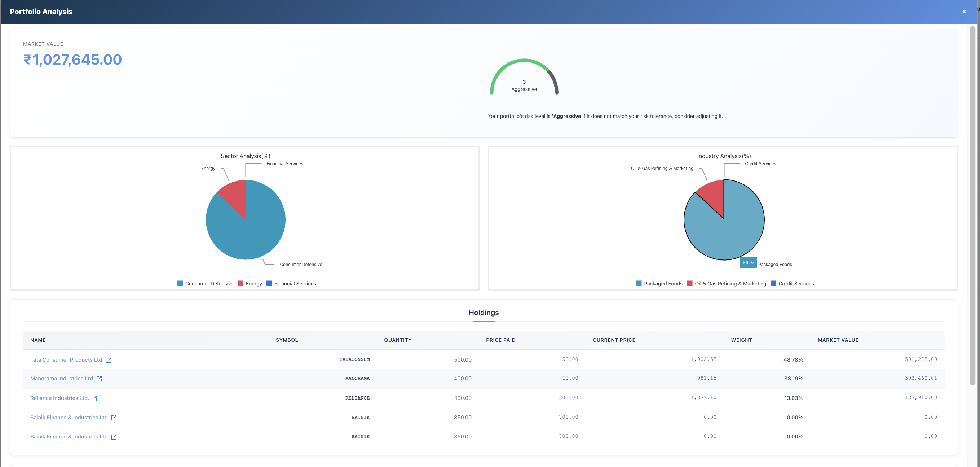Click the 500.00 quantity cell
The width and height of the screenshot is (980, 467).
(x=462, y=359)
